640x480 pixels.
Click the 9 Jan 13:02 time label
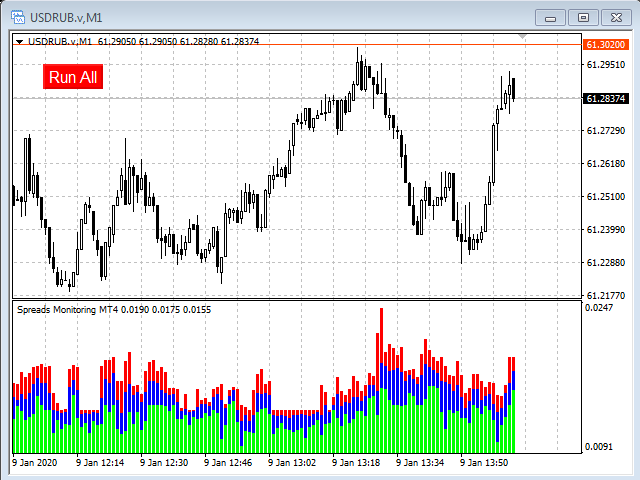[x=292, y=463]
